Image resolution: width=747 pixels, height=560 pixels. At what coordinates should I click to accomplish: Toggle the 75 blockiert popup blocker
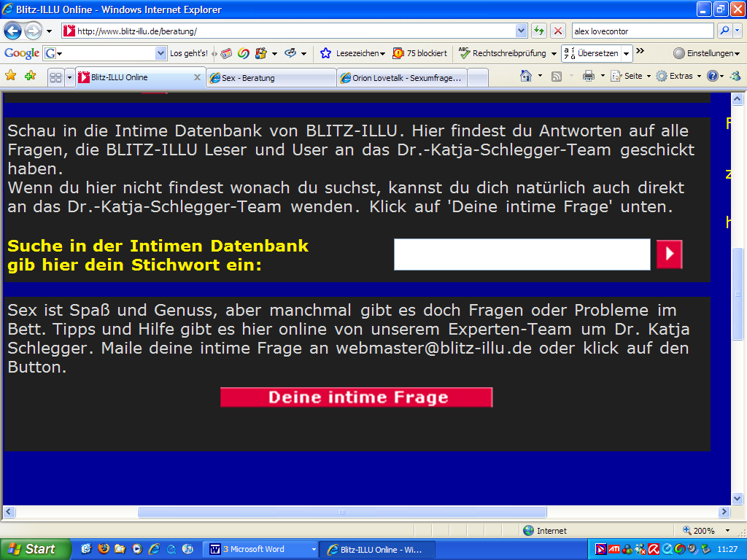(x=420, y=53)
